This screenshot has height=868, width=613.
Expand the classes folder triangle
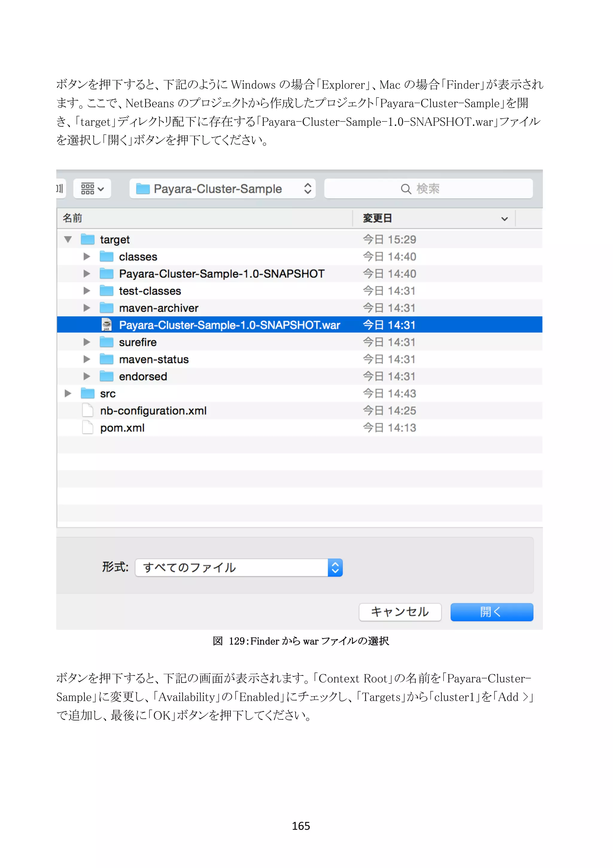coord(87,257)
